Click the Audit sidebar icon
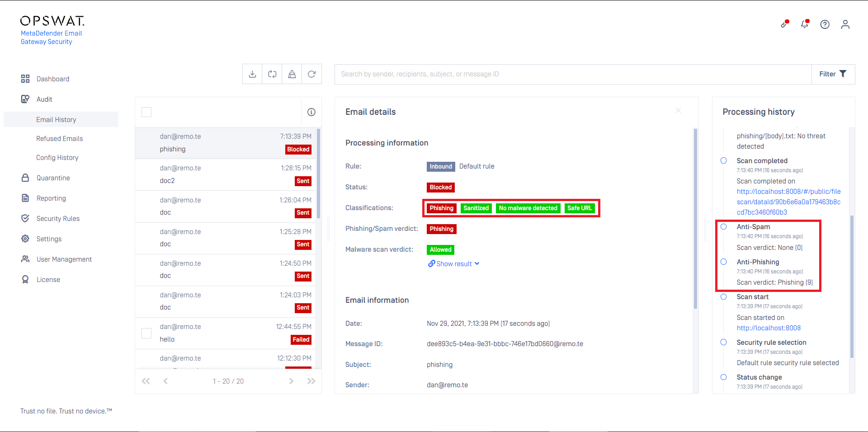Viewport: 868px width, 432px height. pos(25,99)
